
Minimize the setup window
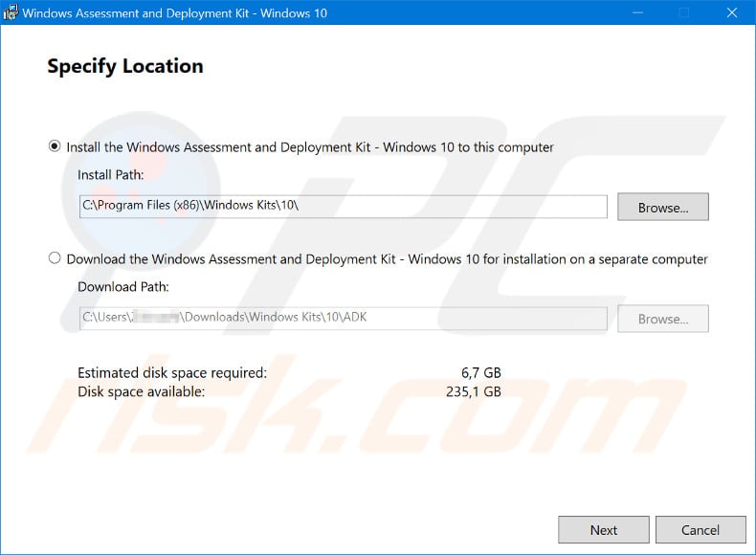[x=638, y=12]
